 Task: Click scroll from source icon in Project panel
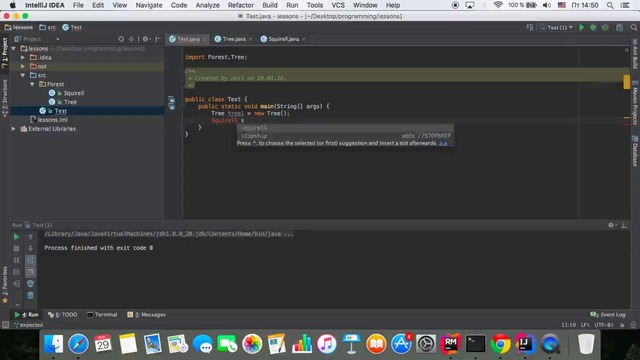(x=121, y=39)
